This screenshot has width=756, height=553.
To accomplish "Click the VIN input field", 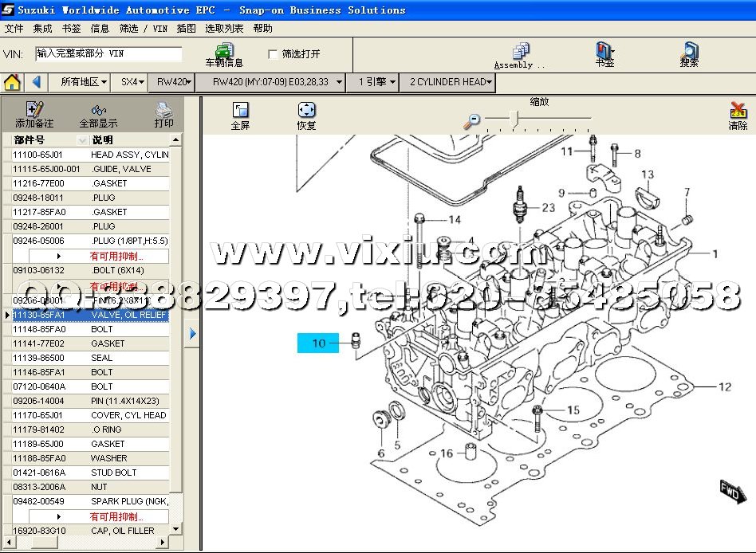I will point(108,54).
